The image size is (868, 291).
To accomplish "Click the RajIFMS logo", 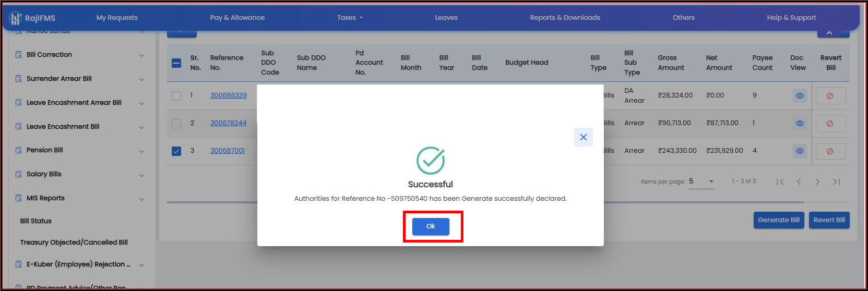I will [x=32, y=18].
